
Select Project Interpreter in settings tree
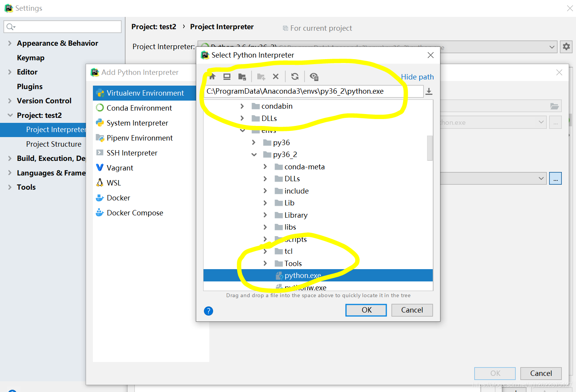43,130
